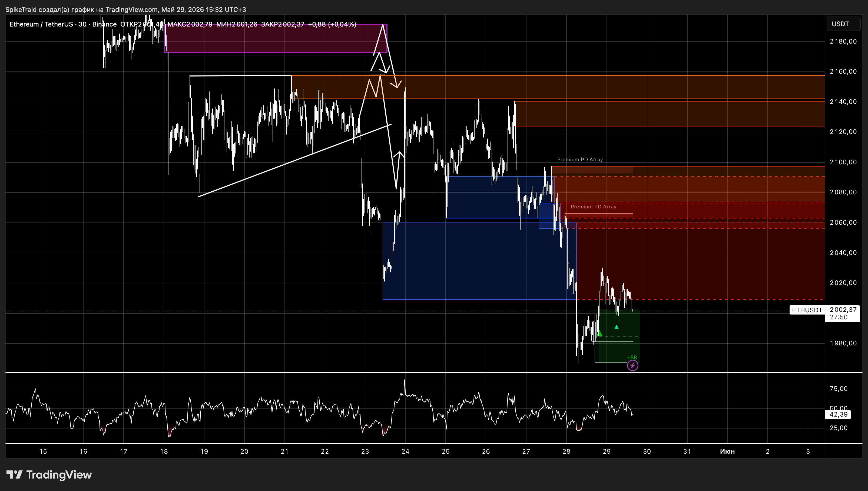Click the 2 100,00 price axis label
Screen dimensions: 868x491
pos(843,162)
